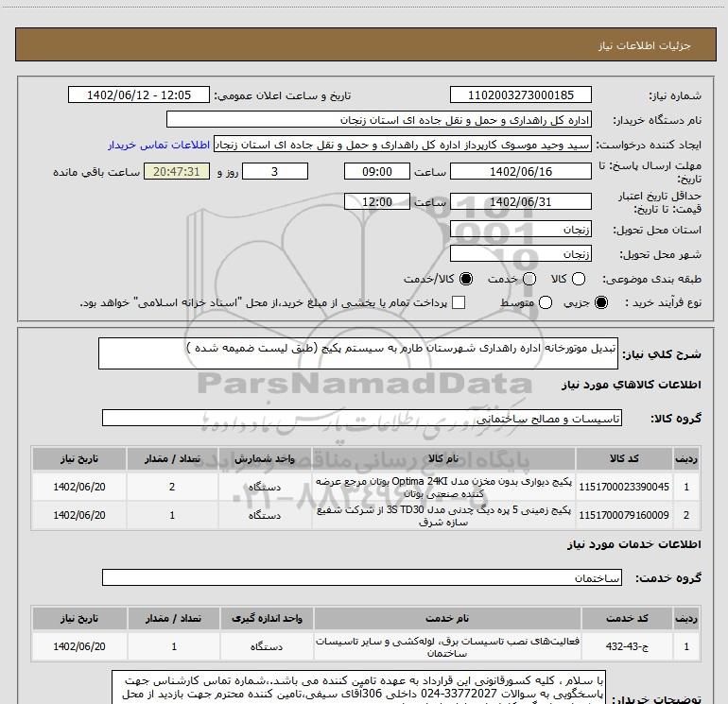
Task: Click the service group field ساختمان
Action: [x=362, y=577]
